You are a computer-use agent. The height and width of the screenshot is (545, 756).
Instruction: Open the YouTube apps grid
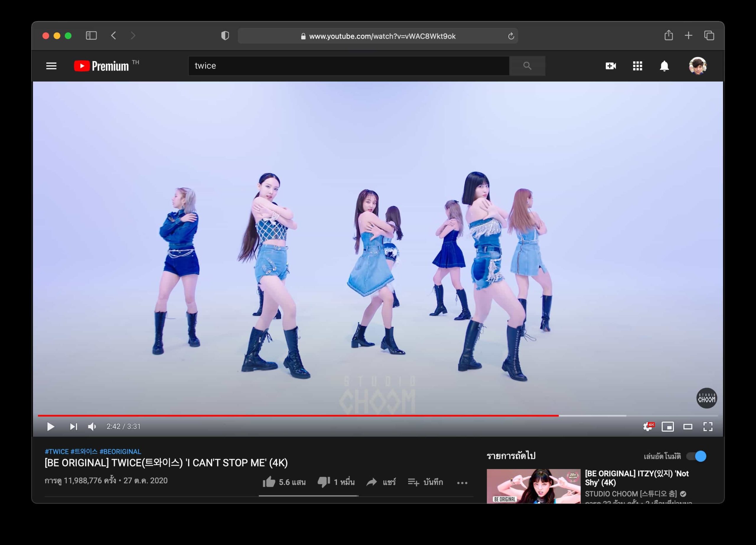tap(637, 66)
